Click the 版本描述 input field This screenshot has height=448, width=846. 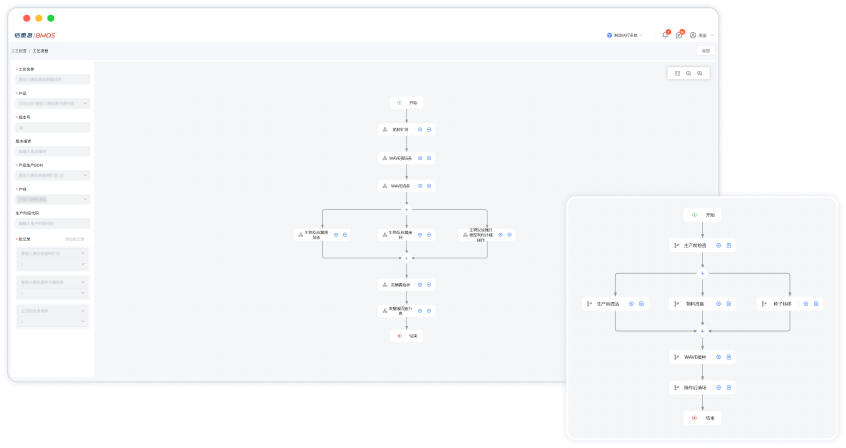[x=53, y=151]
